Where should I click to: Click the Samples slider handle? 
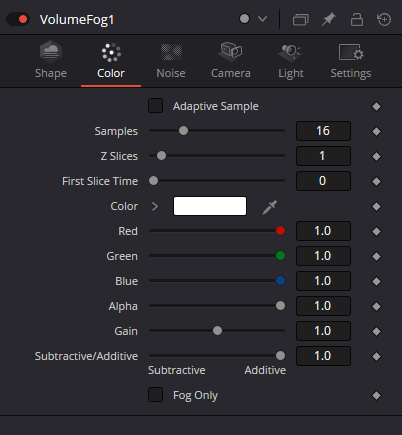pos(183,131)
